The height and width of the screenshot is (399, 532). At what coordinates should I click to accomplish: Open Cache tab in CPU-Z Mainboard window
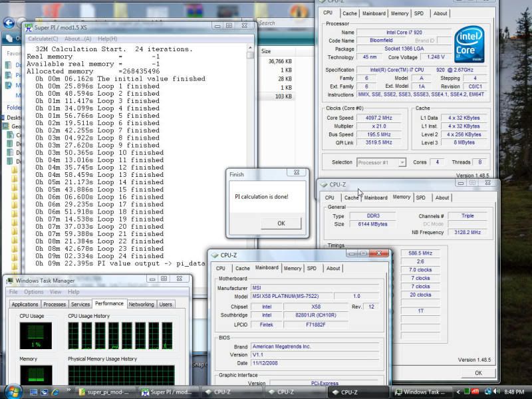pyautogui.click(x=243, y=269)
